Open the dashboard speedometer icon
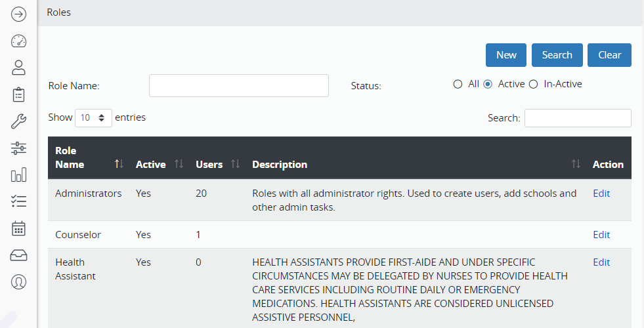The width and height of the screenshot is (644, 328). pos(18,41)
